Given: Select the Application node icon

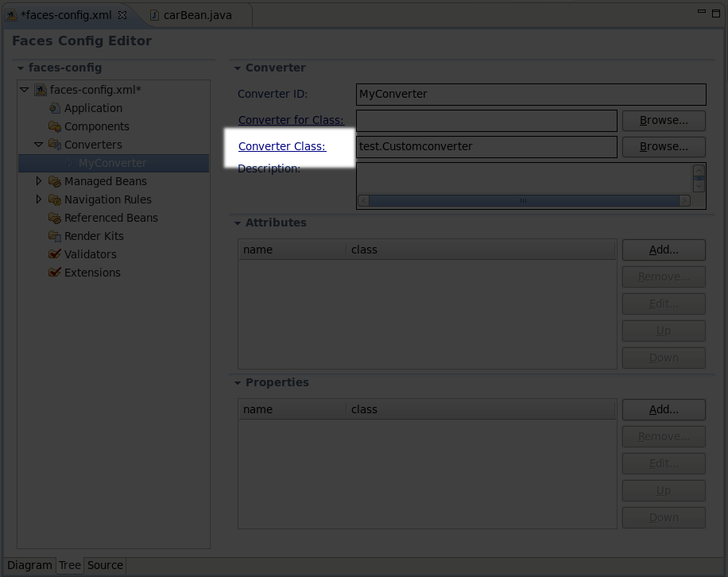Looking at the screenshot, I should click(54, 107).
